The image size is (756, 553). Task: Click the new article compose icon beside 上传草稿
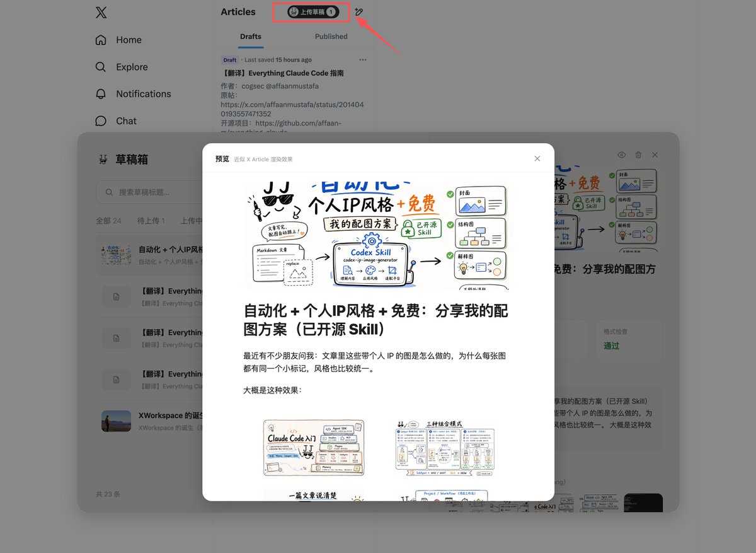[359, 12]
